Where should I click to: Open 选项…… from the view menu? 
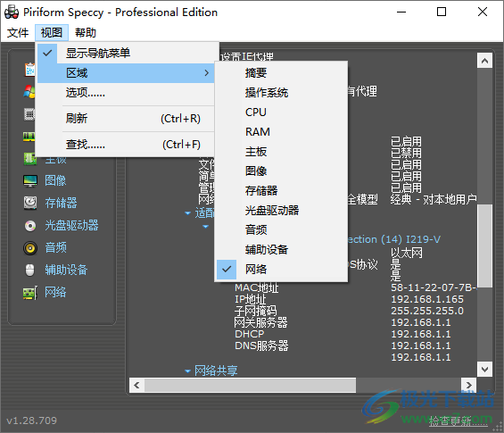pyautogui.click(x=126, y=93)
